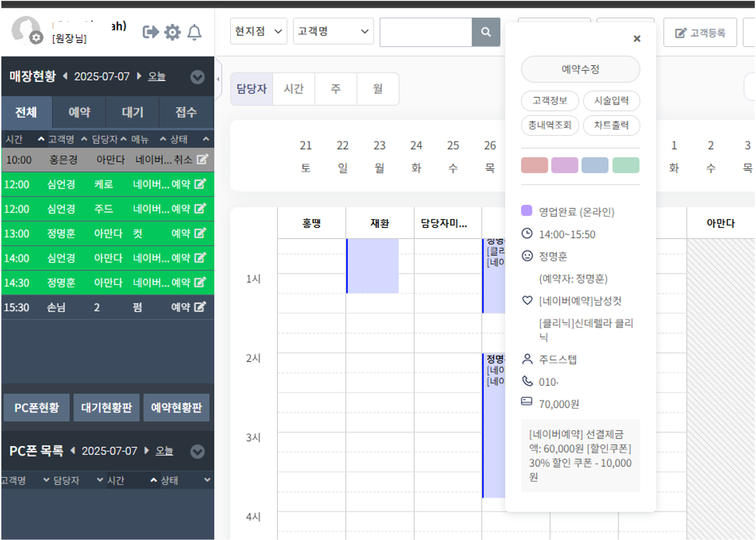The width and height of the screenshot is (756, 540).
Task: Click the 차트출력 button
Action: tap(611, 125)
